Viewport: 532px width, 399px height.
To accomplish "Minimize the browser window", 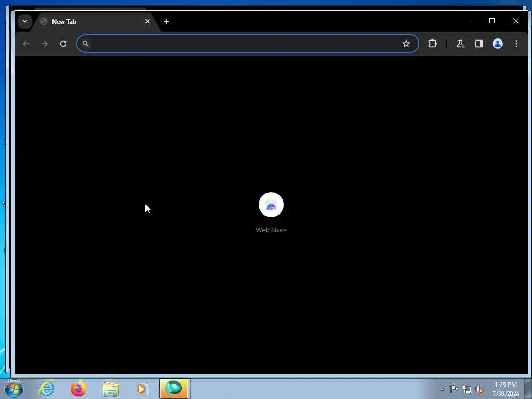I will (468, 21).
